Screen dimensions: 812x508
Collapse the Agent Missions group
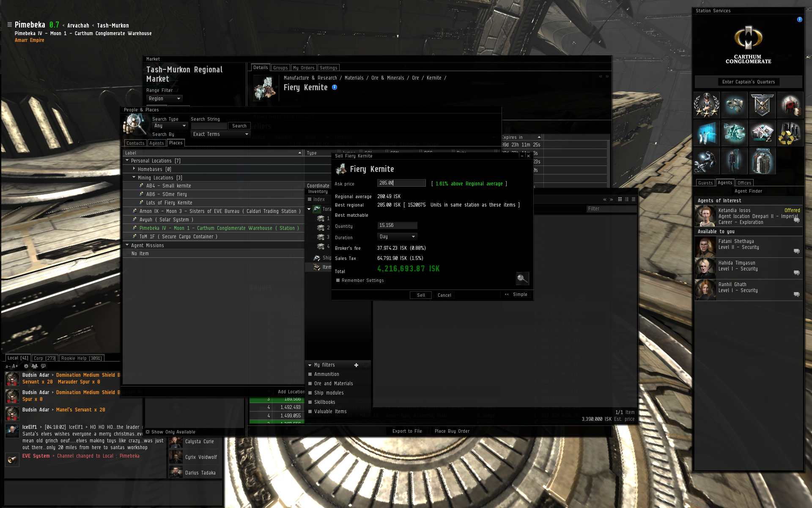tap(127, 245)
